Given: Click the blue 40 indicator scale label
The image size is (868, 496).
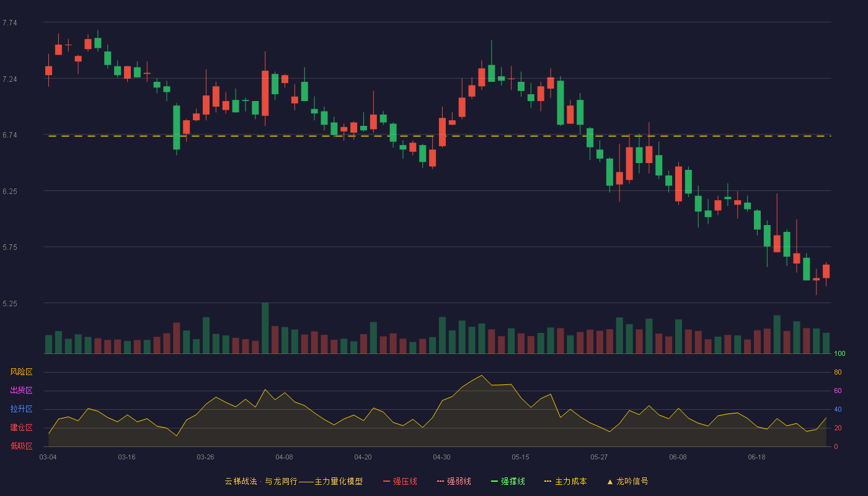Looking at the screenshot, I should tap(838, 409).
